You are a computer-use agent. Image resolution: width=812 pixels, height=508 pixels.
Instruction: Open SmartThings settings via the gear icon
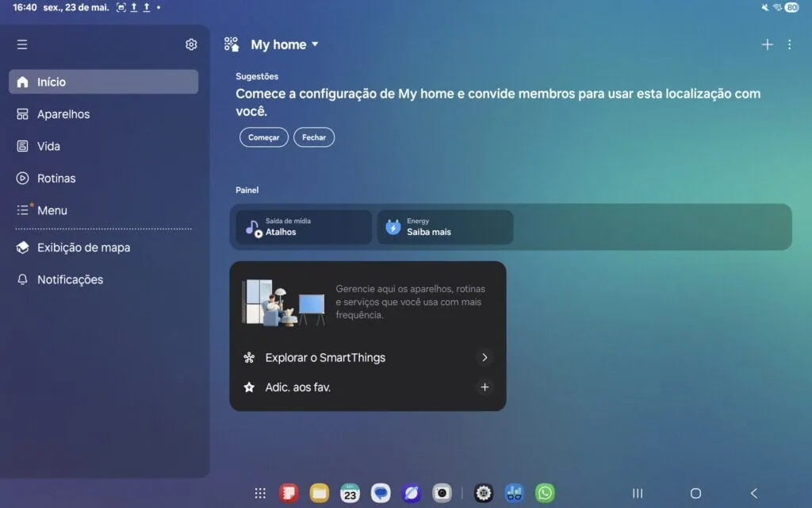pyautogui.click(x=190, y=44)
